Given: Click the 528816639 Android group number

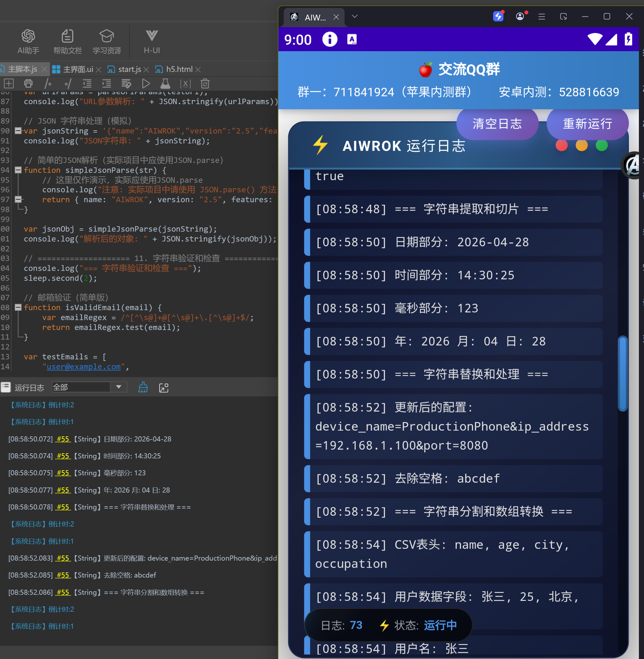Looking at the screenshot, I should (589, 92).
